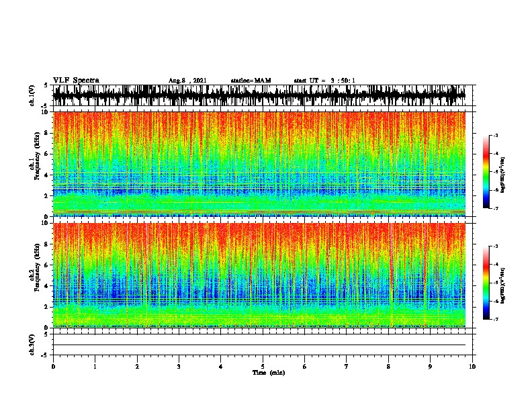
Task: Click time axis tick label "5"
Action: [263, 367]
